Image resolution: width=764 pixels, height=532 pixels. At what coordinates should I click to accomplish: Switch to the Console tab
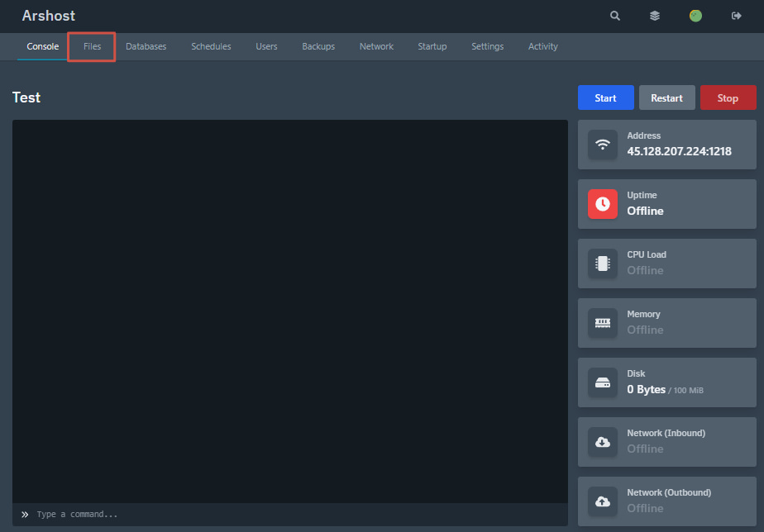(42, 46)
